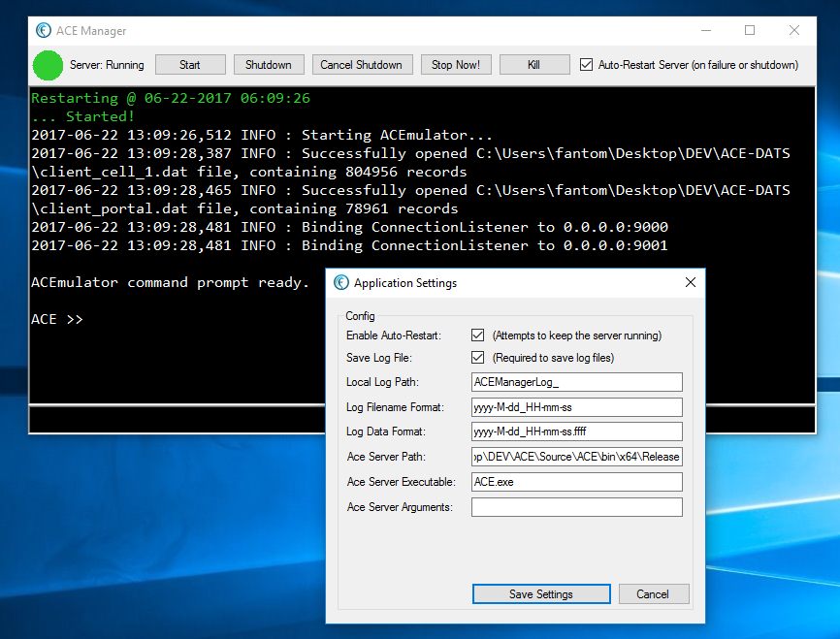
Task: Click the '... Started!' console line
Action: pos(83,116)
